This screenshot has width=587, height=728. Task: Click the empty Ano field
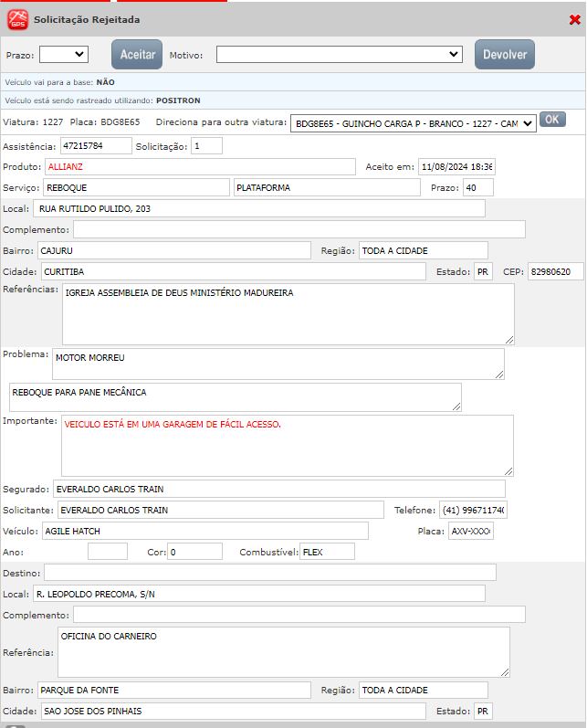point(108,552)
